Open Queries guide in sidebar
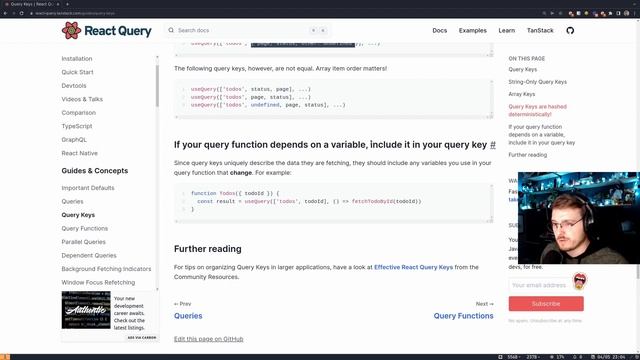This screenshot has height=360, width=640. pyautogui.click(x=72, y=201)
